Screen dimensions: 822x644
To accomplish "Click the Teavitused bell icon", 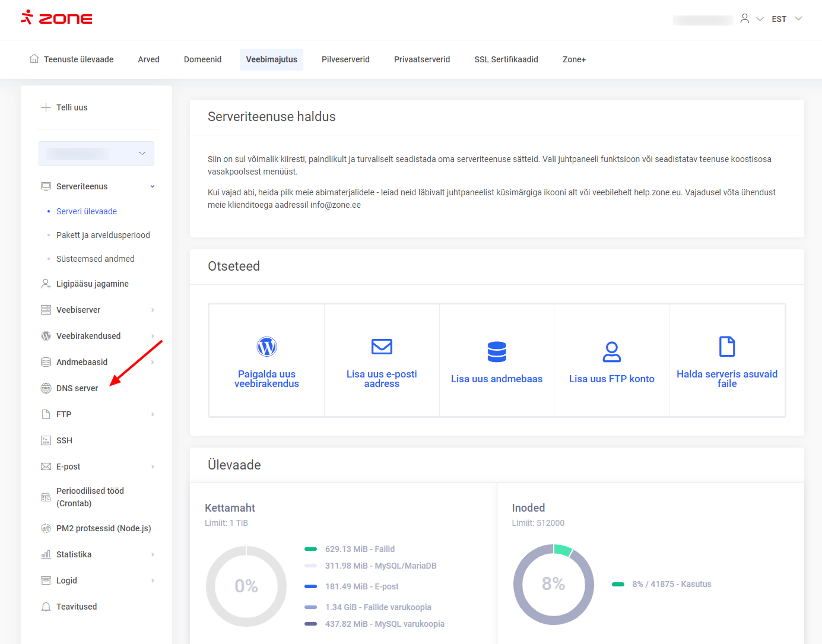I will point(46,607).
